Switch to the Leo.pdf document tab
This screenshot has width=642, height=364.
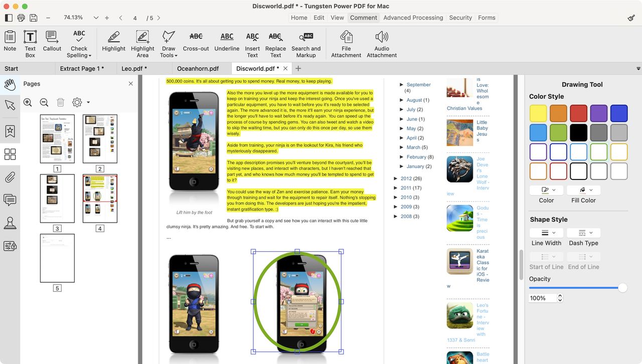point(134,69)
